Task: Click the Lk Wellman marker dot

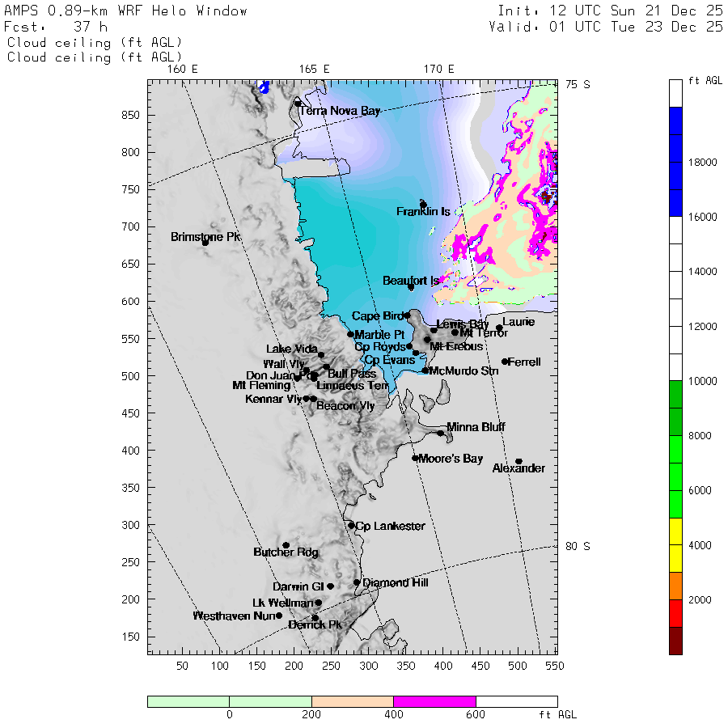Action: pyautogui.click(x=319, y=603)
